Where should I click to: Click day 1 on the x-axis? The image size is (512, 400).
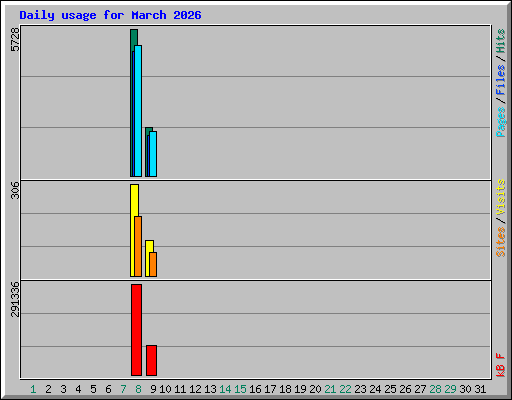click(x=33, y=389)
